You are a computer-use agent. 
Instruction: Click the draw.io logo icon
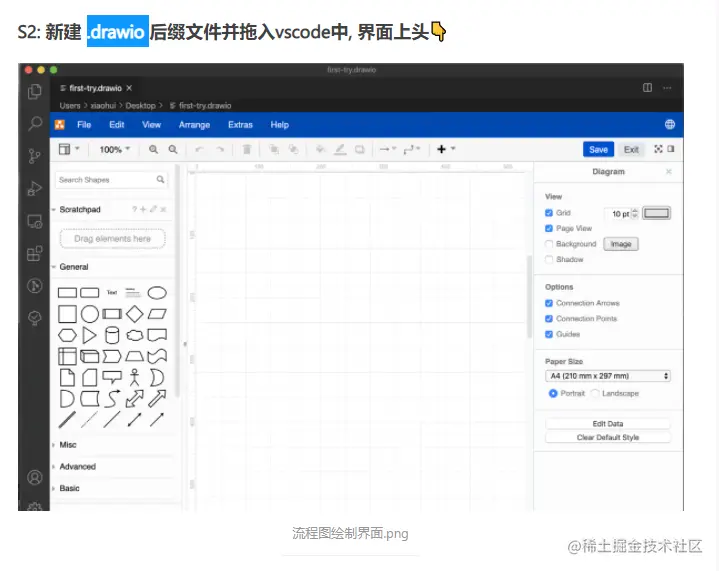(x=60, y=125)
